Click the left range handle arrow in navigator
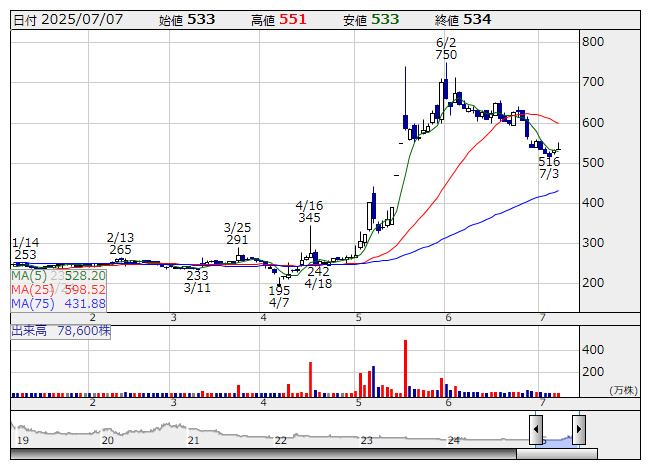The image size is (653, 470). 537,430
